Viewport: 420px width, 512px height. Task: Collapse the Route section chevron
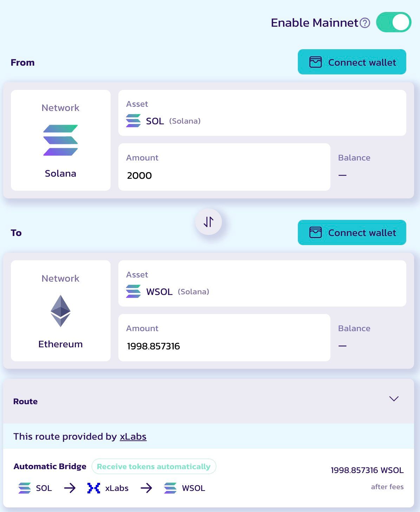point(394,399)
